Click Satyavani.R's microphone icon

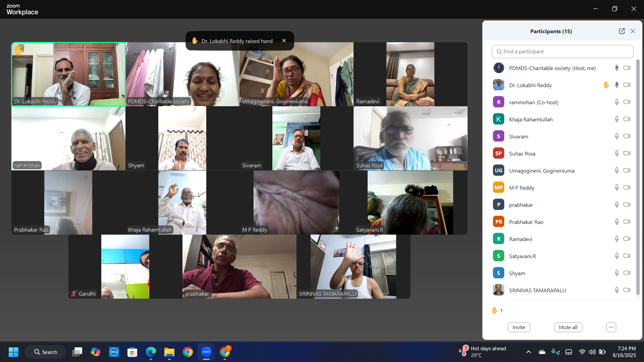pos(616,256)
